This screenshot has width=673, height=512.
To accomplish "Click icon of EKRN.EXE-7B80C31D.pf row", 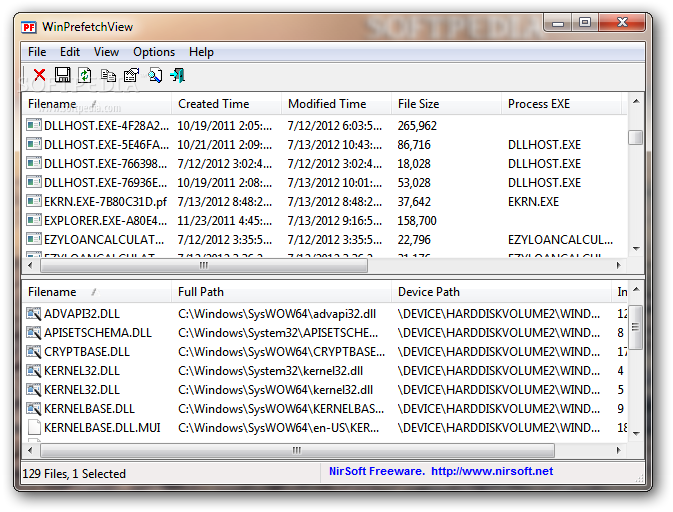I will click(x=33, y=201).
